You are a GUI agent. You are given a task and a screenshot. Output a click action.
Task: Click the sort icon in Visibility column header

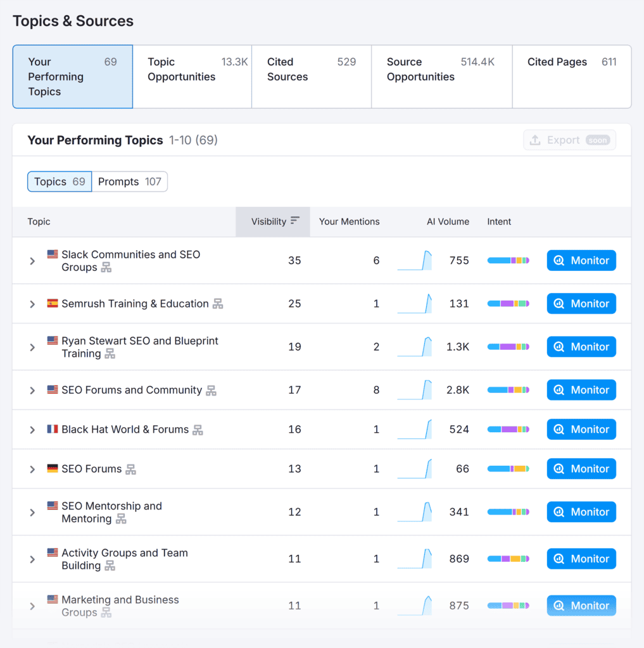[295, 221]
